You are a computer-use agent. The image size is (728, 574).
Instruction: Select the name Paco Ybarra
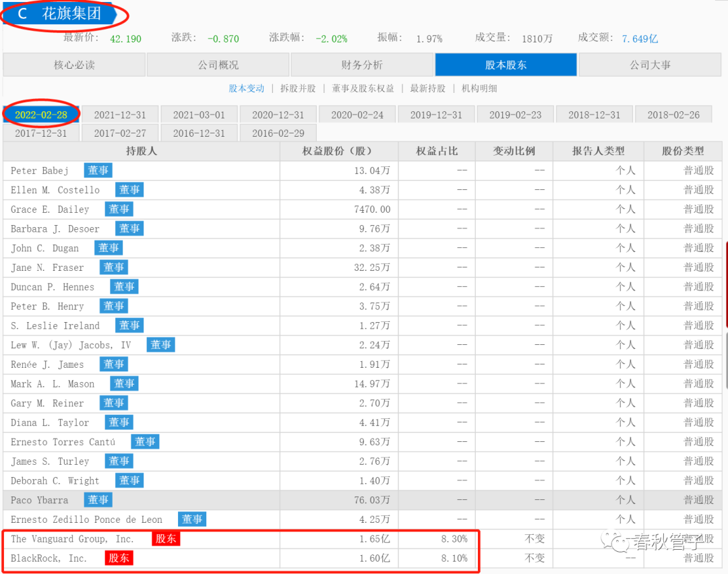40,500
